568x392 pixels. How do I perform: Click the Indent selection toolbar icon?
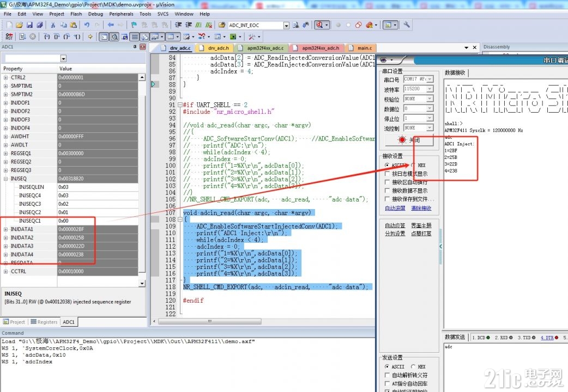[x=178, y=25]
